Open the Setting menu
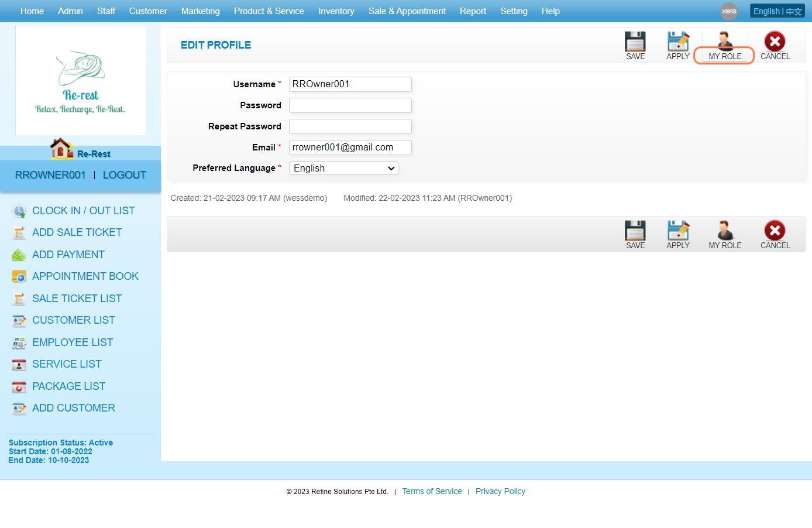Screen dimensions: 812x528 (x=514, y=11)
